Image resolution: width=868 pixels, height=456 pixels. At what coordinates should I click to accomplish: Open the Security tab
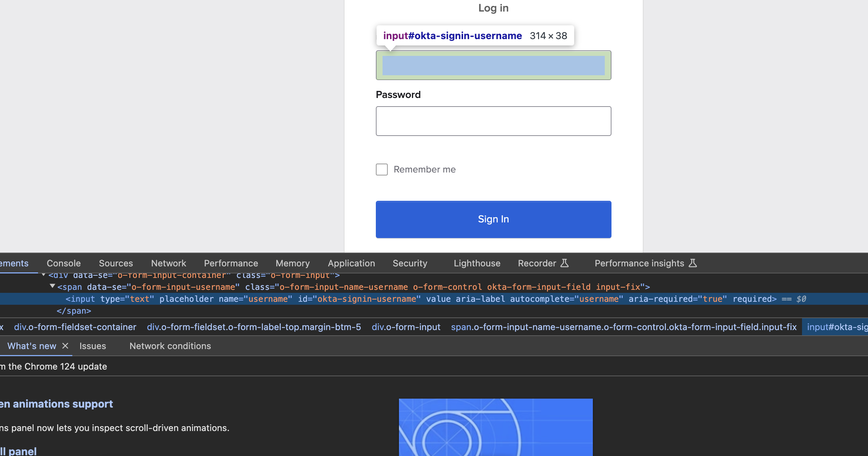(410, 263)
